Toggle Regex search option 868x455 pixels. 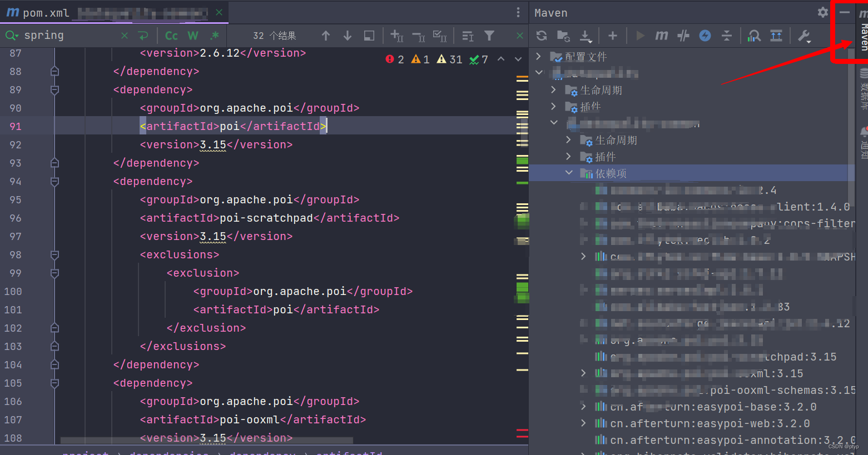tap(215, 36)
